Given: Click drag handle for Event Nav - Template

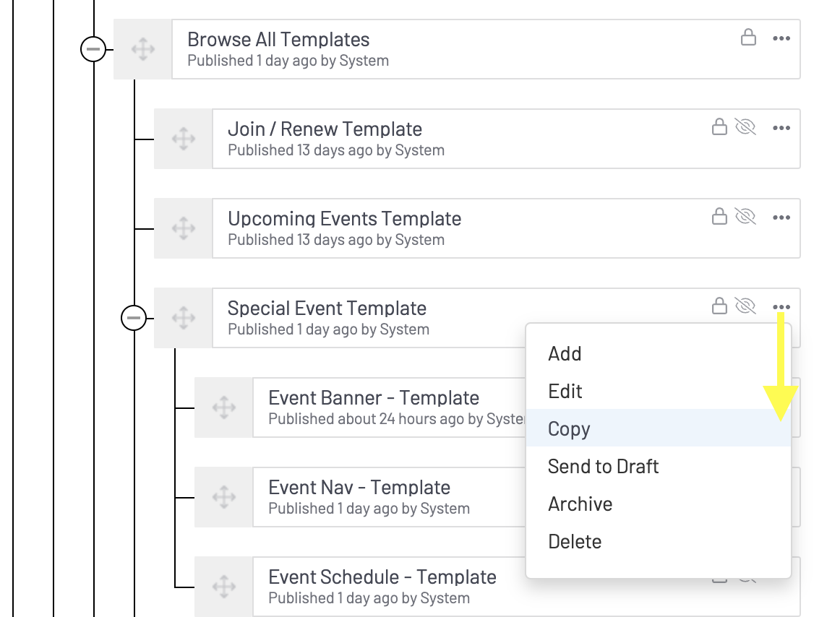Looking at the screenshot, I should pos(224,497).
